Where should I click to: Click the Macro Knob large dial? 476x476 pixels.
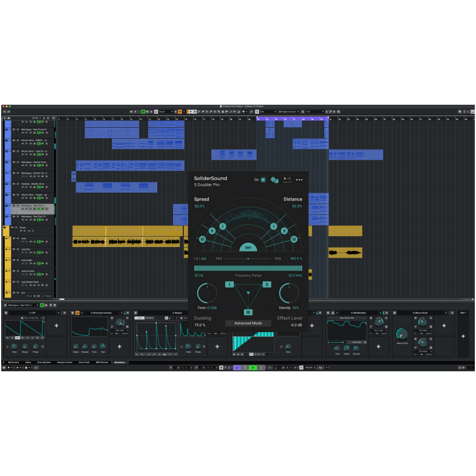point(402,334)
